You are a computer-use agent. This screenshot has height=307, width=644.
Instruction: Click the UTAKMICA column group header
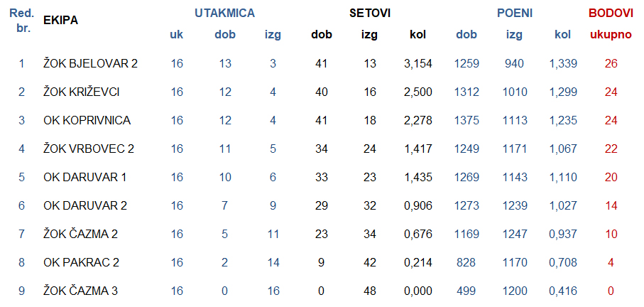pos(224,14)
